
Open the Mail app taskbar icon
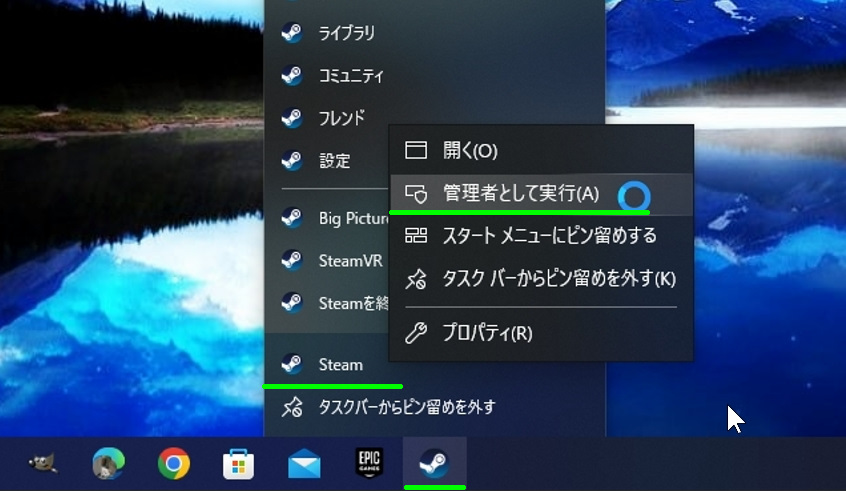coord(304,464)
